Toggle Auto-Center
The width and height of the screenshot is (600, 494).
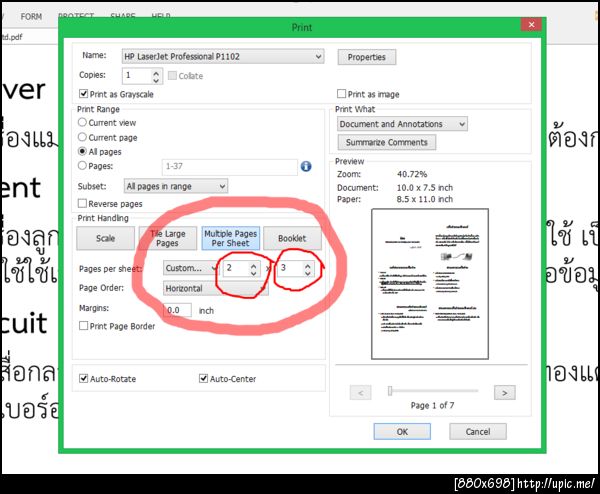tap(203, 378)
